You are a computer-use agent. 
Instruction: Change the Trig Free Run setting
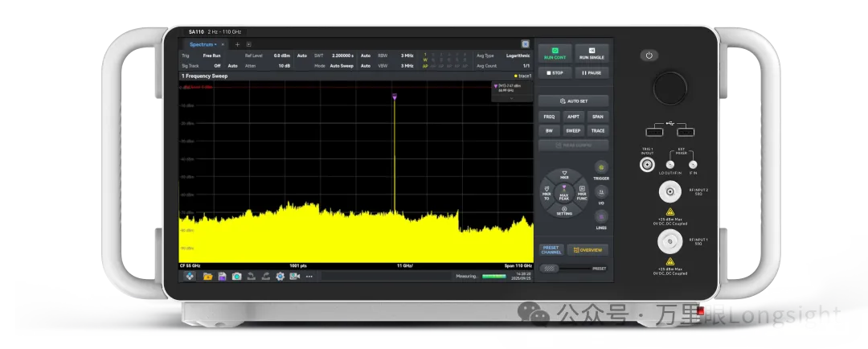coord(212,56)
